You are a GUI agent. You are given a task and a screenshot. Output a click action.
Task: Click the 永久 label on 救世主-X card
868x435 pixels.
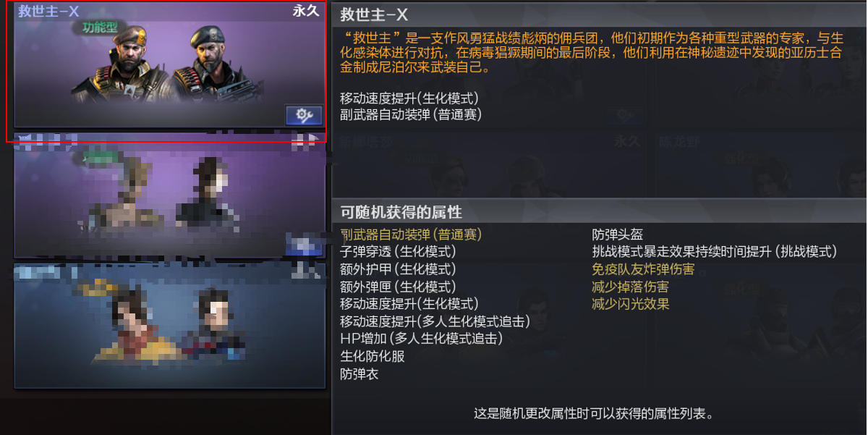[305, 10]
